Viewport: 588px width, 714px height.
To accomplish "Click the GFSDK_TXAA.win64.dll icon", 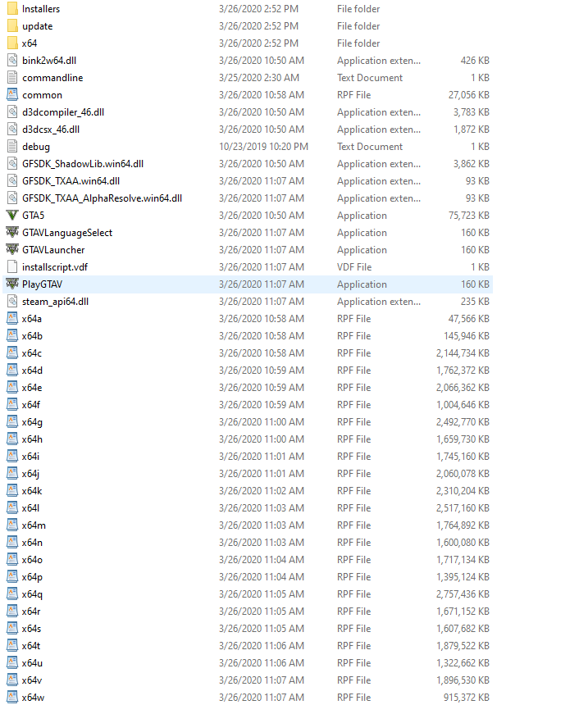I will pos(13,181).
